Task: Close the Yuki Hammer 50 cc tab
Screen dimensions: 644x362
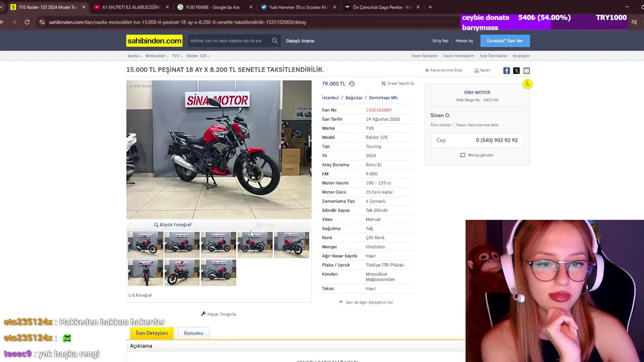Action: tap(334, 7)
